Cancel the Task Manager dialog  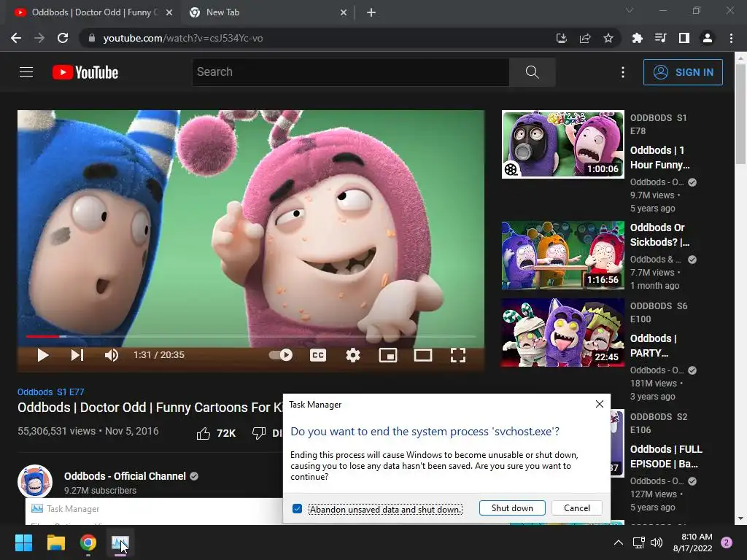(x=577, y=508)
